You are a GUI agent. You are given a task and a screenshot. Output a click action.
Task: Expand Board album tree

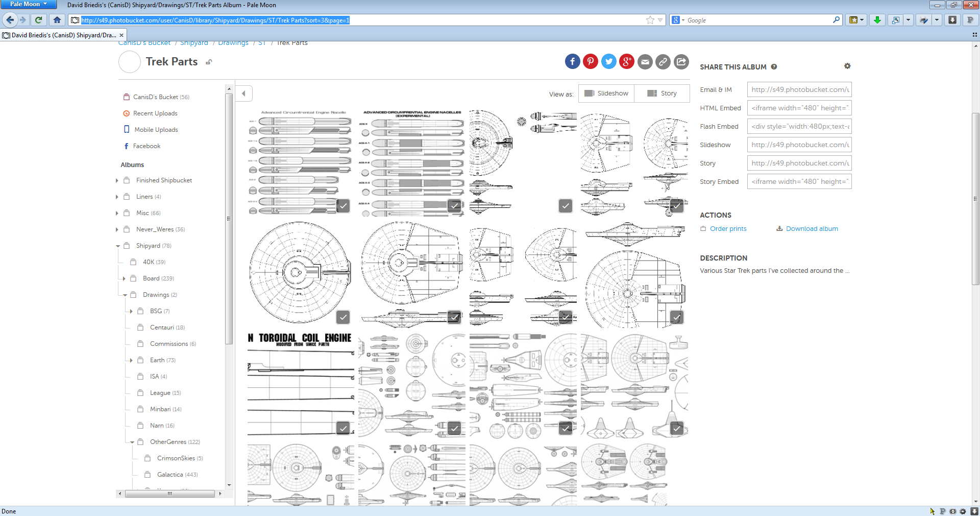click(x=124, y=279)
